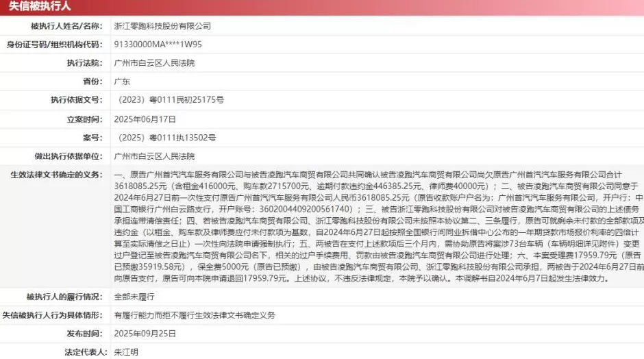Click the 省份 label
This screenshot has height=359, width=644.
(x=92, y=82)
